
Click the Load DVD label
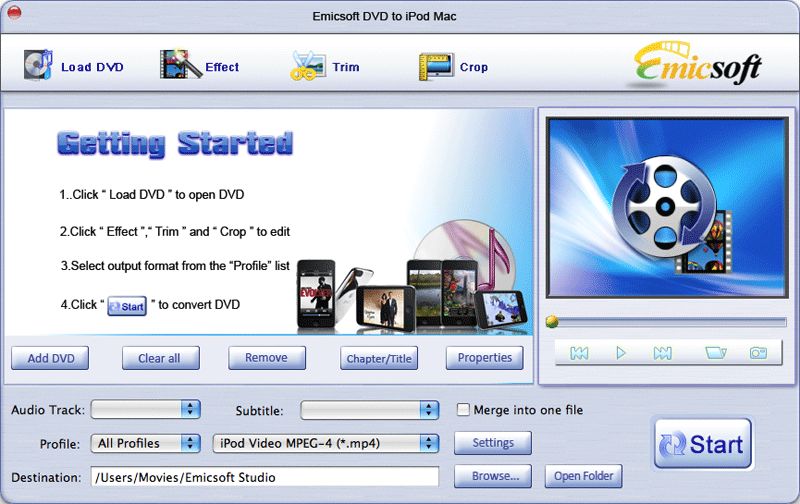click(92, 67)
